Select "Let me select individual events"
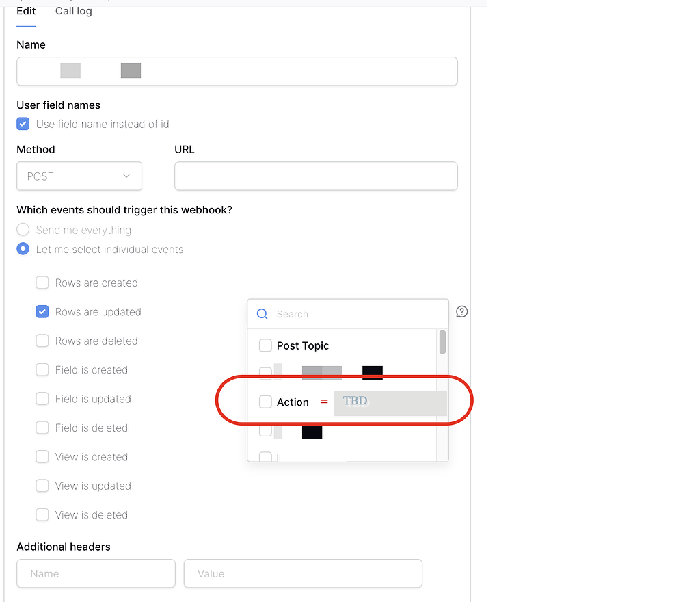Image resolution: width=700 pixels, height=602 pixels. point(23,249)
